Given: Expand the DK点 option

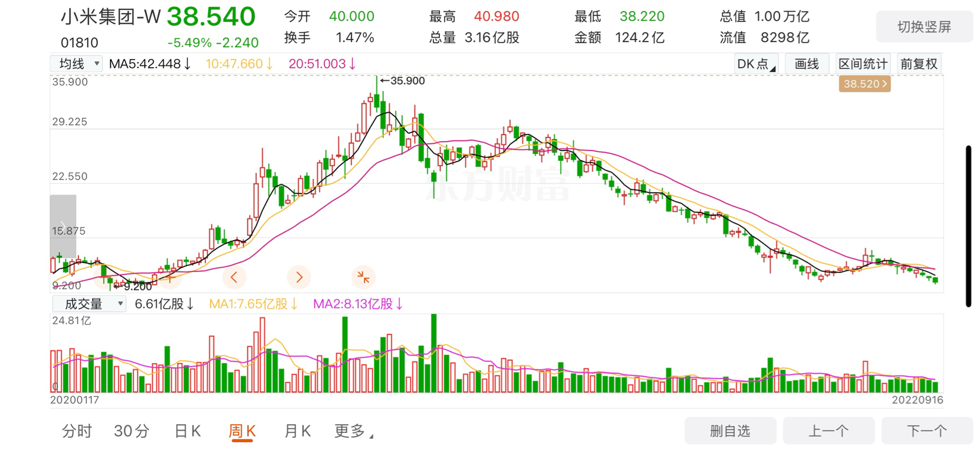Looking at the screenshot, I should [x=756, y=64].
